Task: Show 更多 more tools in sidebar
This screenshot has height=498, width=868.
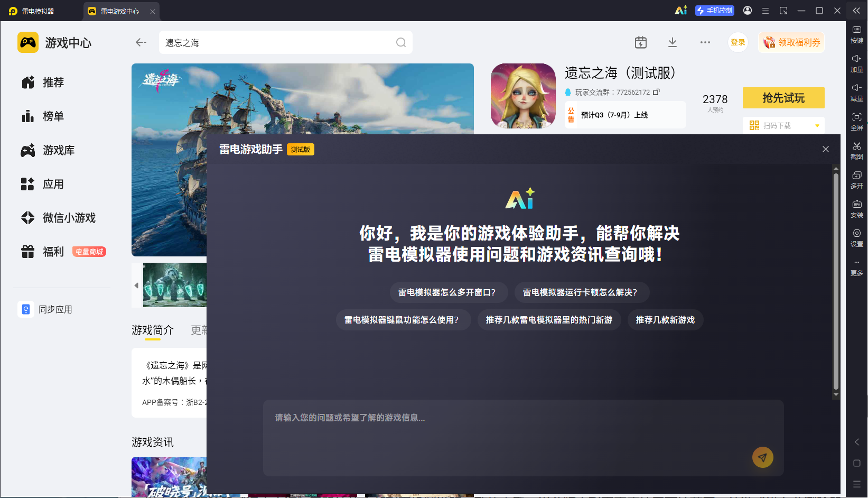Action: (857, 268)
